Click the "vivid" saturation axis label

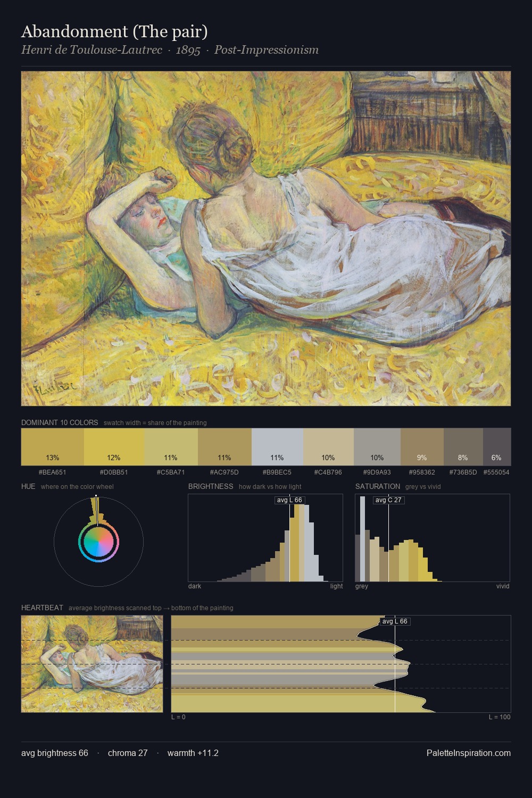(503, 586)
